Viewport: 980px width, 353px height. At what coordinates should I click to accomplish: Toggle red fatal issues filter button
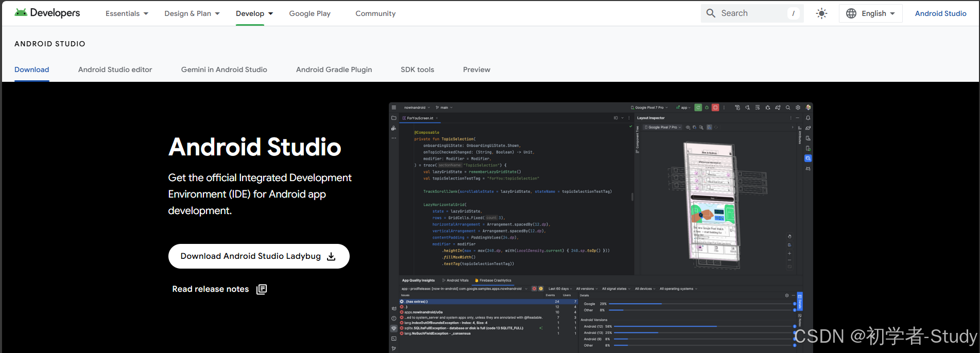pyautogui.click(x=534, y=289)
